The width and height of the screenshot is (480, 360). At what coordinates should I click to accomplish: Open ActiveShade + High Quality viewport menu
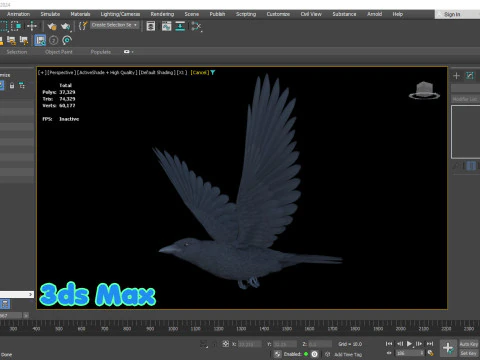pos(107,72)
